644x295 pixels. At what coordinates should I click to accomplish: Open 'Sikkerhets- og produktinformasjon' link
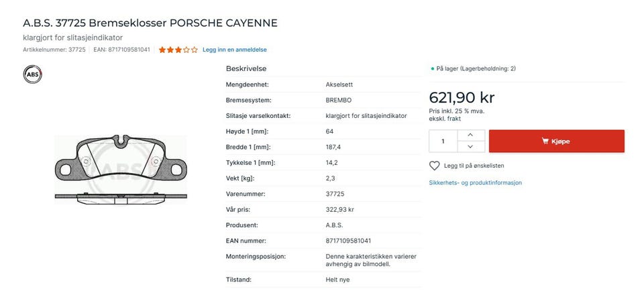coord(475,182)
